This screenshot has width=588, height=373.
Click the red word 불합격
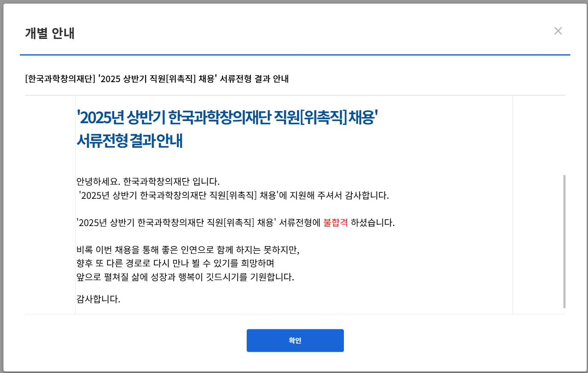[335, 223]
